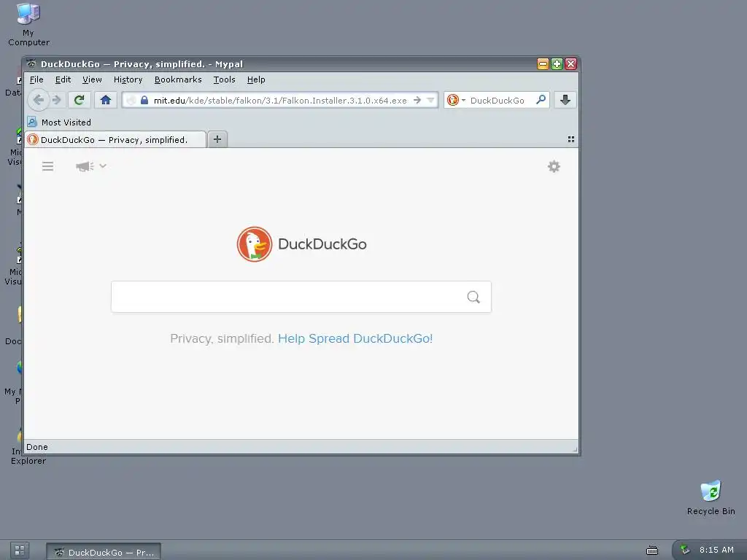Click the keyboard icon in system tray
This screenshot has height=560, width=747.
click(651, 551)
